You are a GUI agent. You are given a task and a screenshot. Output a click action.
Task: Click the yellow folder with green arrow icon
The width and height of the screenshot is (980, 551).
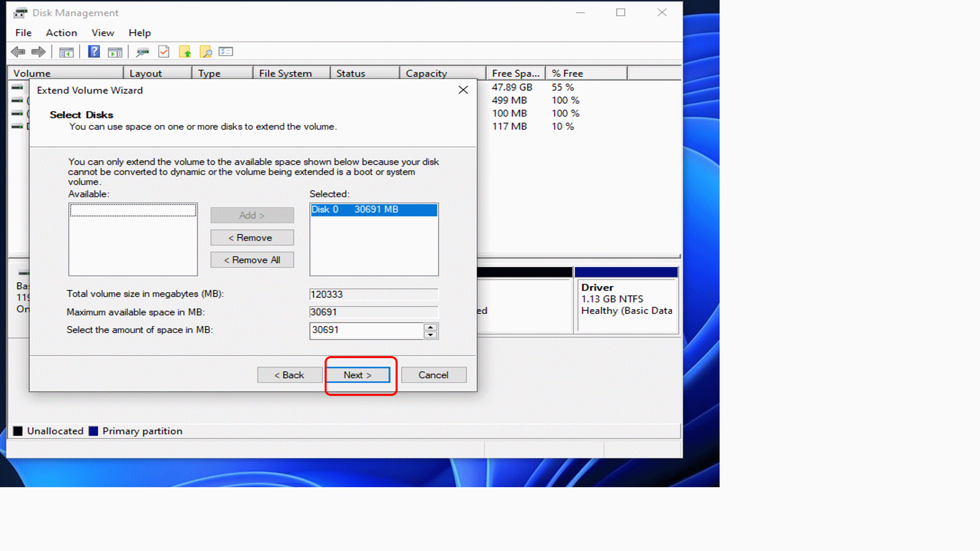coord(185,52)
